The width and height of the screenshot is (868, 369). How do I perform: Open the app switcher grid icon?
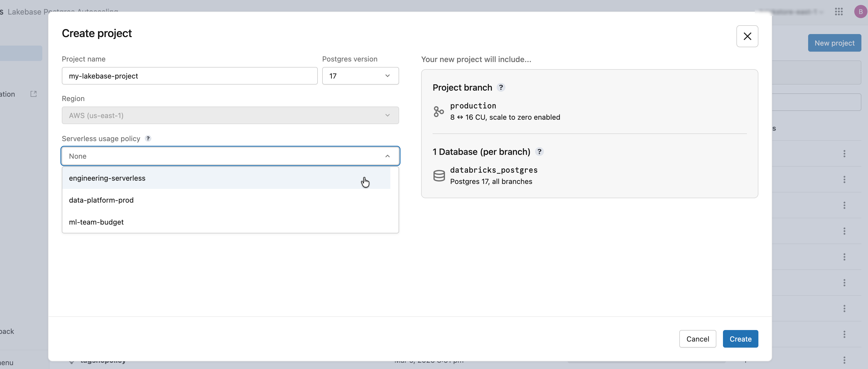pyautogui.click(x=839, y=12)
